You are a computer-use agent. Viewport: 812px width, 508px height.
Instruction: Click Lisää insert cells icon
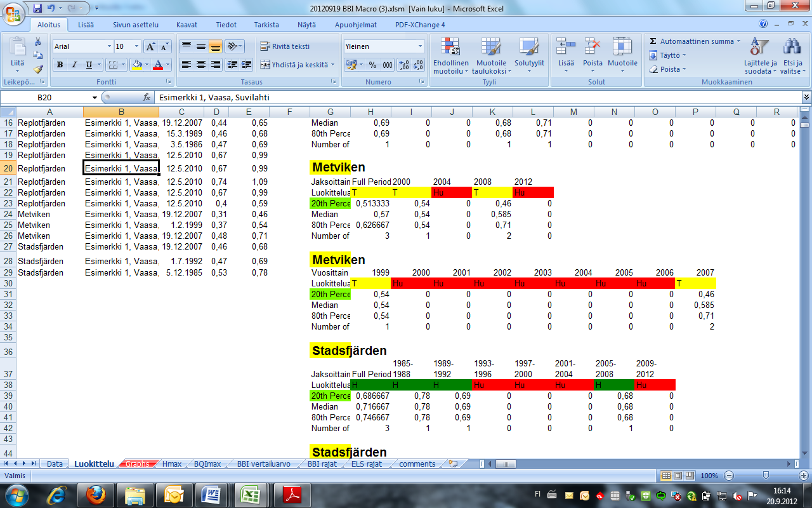coord(566,46)
